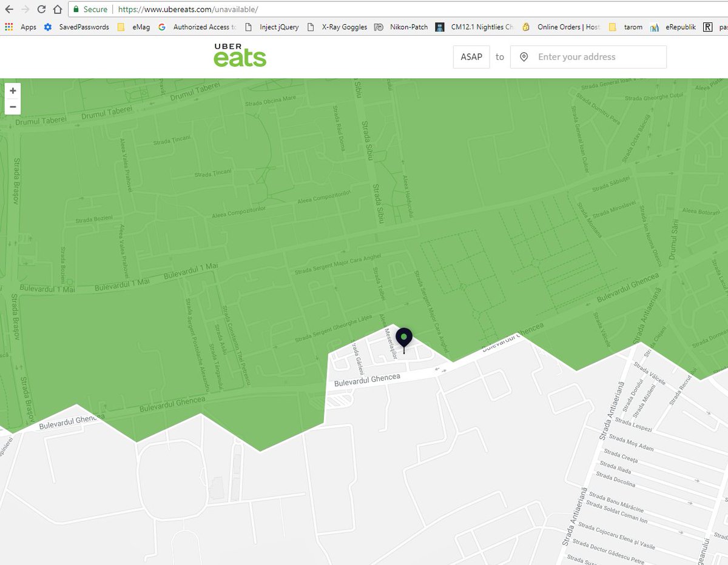This screenshot has height=565, width=728.
Task: Click the browser forward arrow
Action: point(25,9)
